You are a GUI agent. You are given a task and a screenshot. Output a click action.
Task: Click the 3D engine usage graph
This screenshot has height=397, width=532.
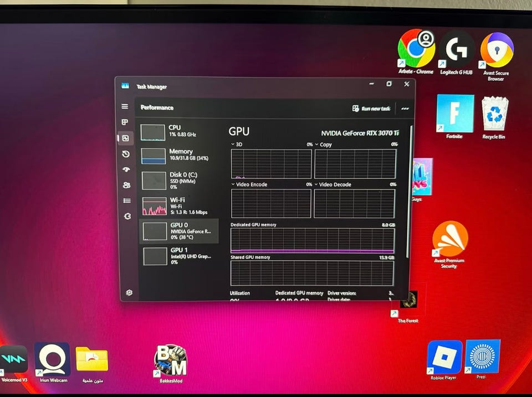pyautogui.click(x=271, y=164)
